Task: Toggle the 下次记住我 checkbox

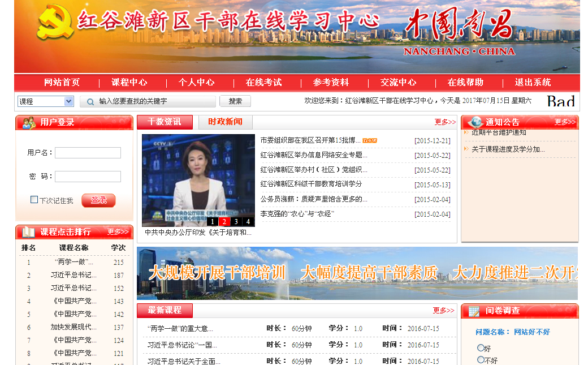Action: click(34, 200)
